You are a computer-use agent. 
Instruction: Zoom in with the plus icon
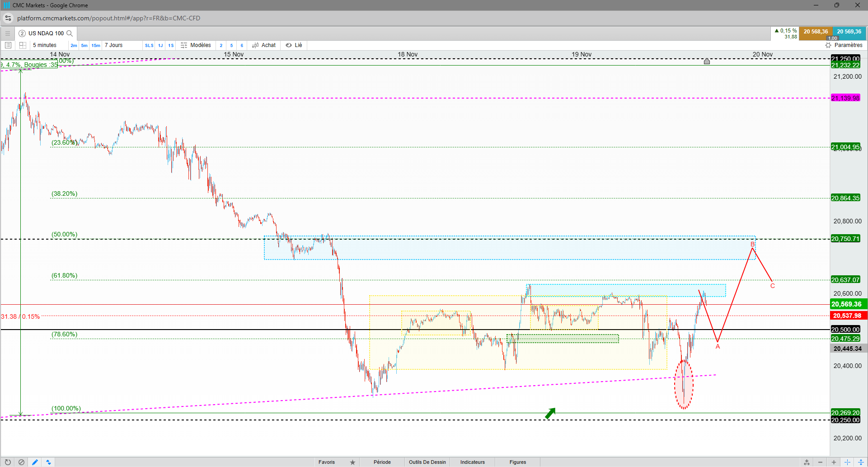click(834, 462)
